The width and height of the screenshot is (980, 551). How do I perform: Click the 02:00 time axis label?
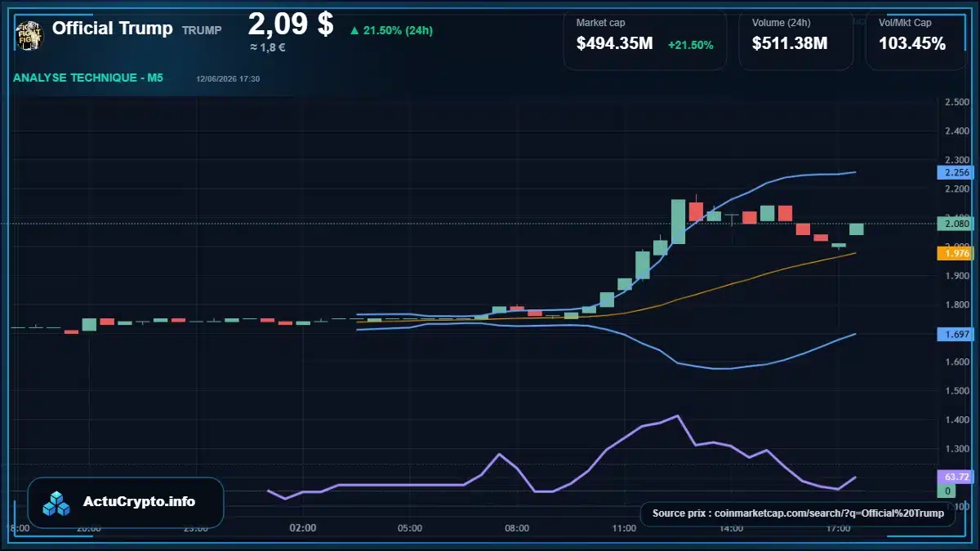click(303, 528)
